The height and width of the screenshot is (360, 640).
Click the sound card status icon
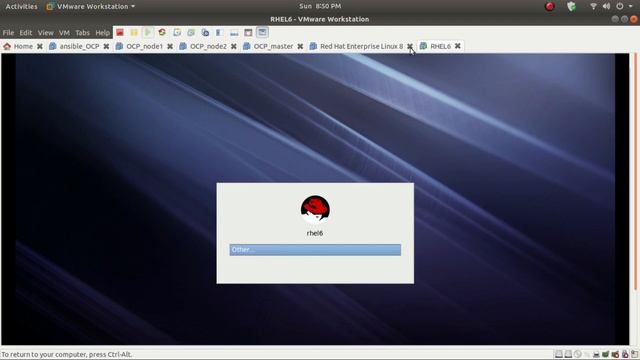[616, 354]
